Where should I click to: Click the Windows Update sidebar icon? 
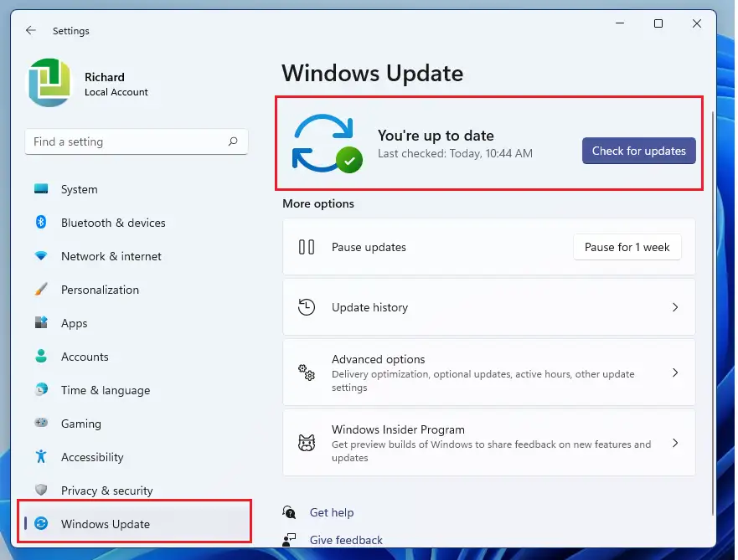point(41,523)
